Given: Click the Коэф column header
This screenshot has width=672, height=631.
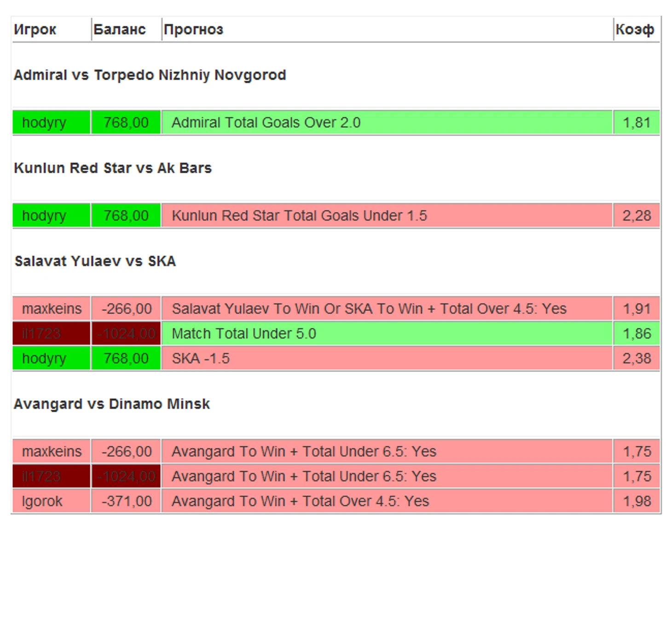Looking at the screenshot, I should tap(637, 29).
